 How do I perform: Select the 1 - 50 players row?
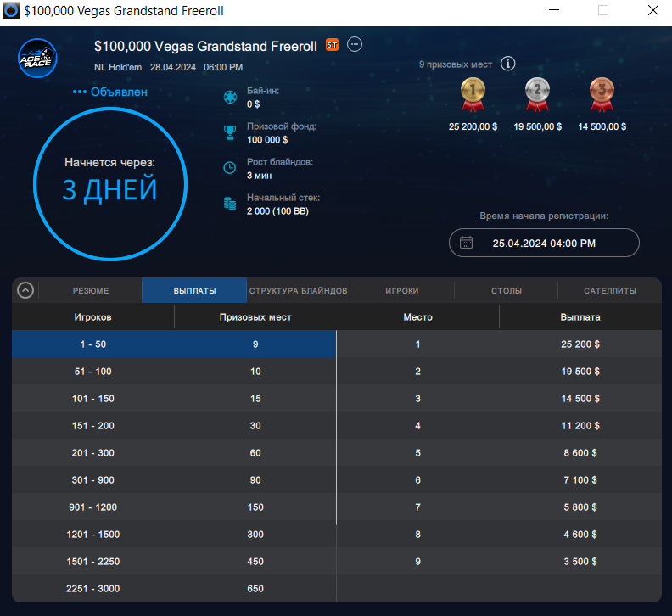pos(174,344)
